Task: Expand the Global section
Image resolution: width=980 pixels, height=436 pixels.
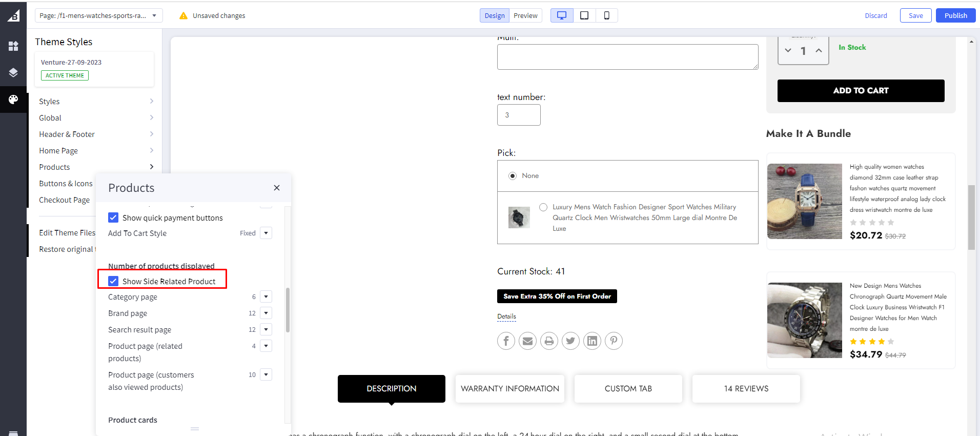Action: [x=96, y=118]
